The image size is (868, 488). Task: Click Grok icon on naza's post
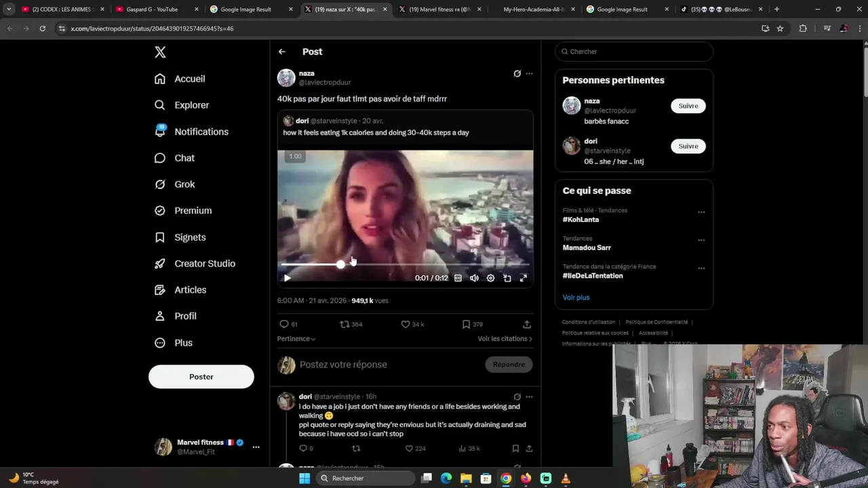(x=517, y=74)
